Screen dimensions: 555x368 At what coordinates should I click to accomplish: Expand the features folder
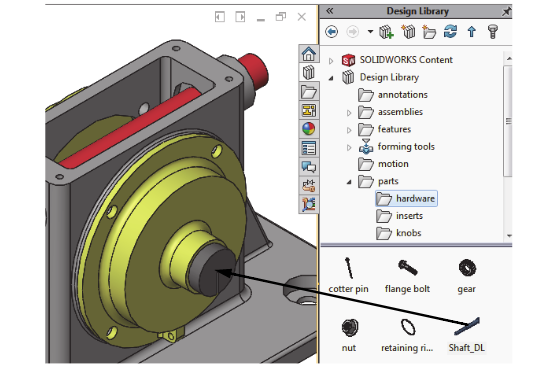click(349, 130)
